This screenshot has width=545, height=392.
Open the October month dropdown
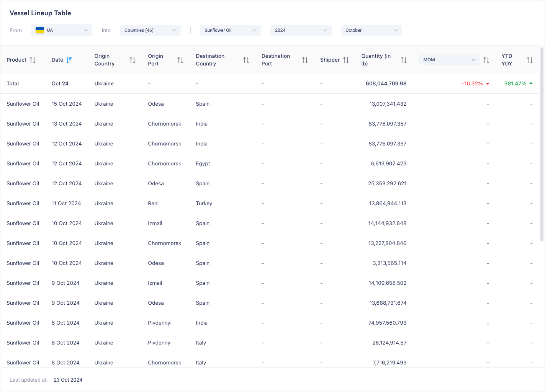[372, 30]
